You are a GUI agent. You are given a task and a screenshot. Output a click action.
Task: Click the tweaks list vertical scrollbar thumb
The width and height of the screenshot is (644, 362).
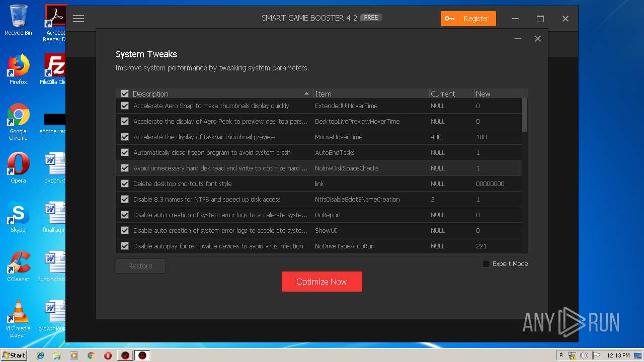coord(525,115)
